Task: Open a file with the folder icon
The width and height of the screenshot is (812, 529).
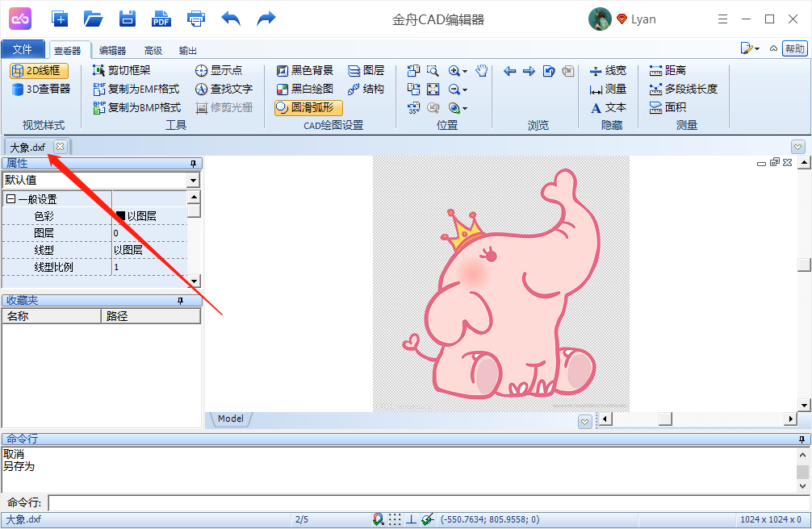Action: (x=94, y=19)
